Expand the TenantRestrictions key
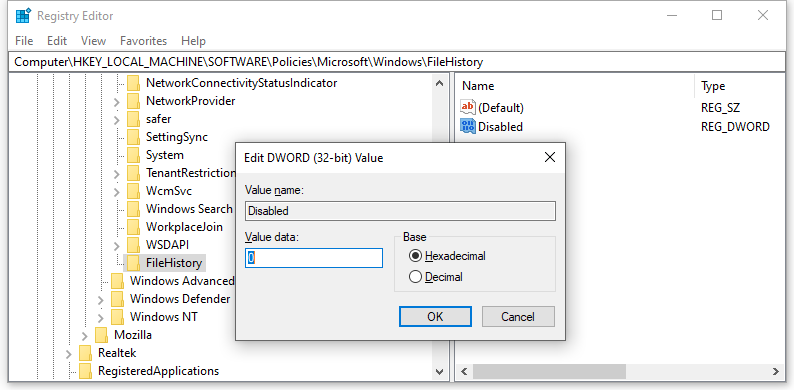The height and width of the screenshot is (390, 794). pos(116,174)
